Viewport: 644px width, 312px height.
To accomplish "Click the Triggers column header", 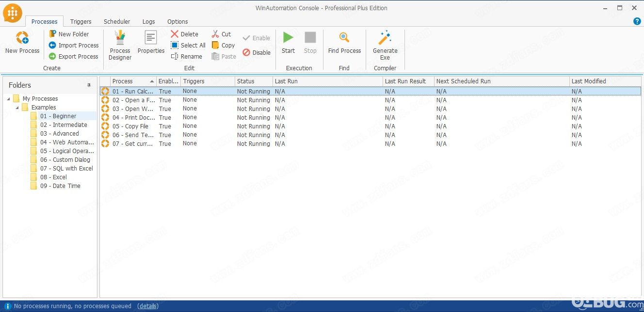I will point(208,81).
